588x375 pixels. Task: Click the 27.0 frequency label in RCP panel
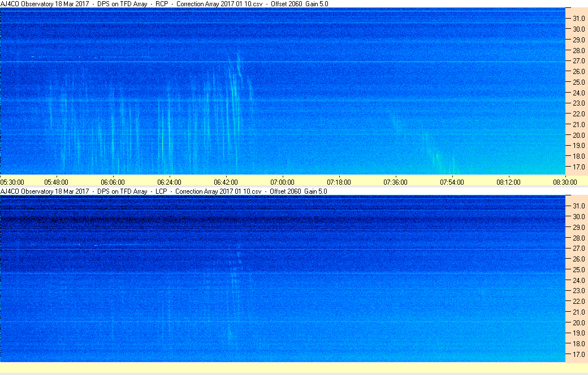[578, 60]
